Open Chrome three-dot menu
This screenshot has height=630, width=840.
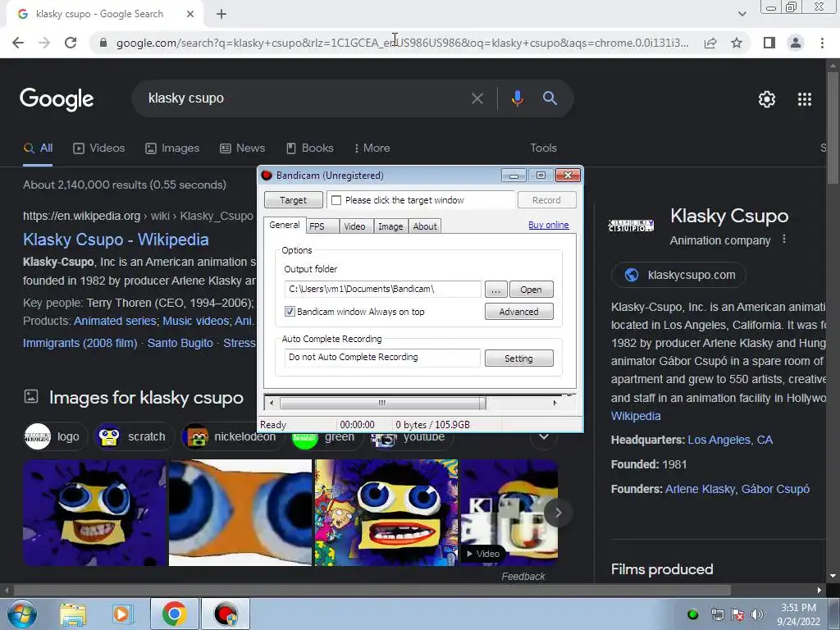822,43
